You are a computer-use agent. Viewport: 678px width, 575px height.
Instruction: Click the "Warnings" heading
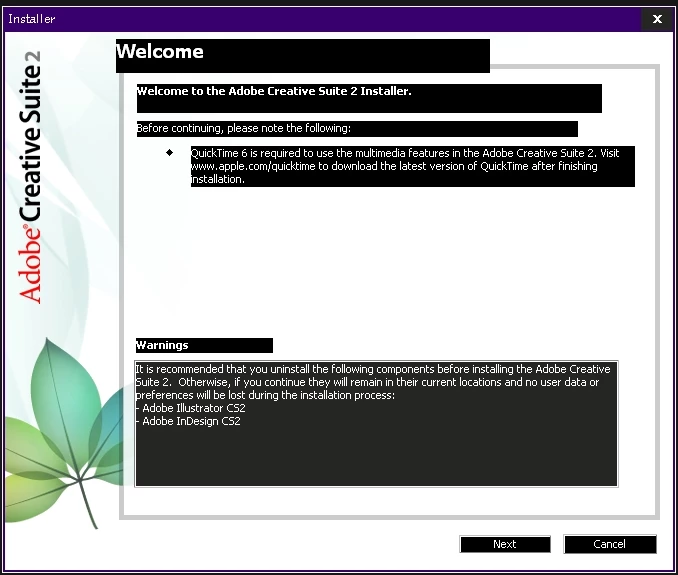[x=162, y=345]
